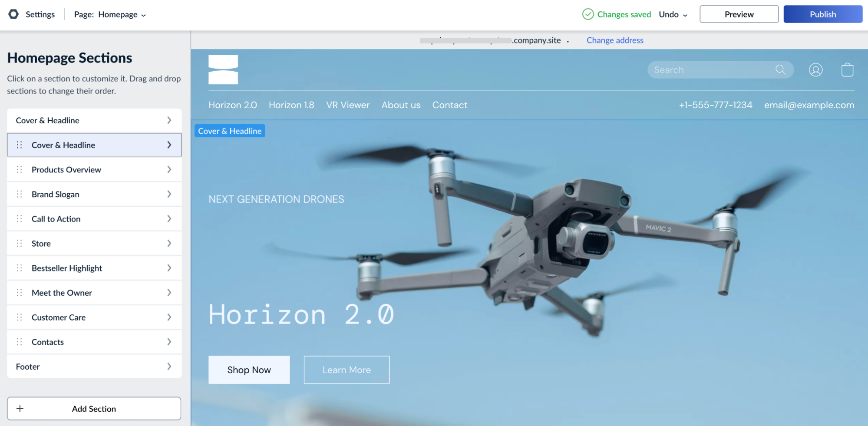Click the app logo icon beside Settings
This screenshot has width=868, height=426.
pyautogui.click(x=13, y=14)
